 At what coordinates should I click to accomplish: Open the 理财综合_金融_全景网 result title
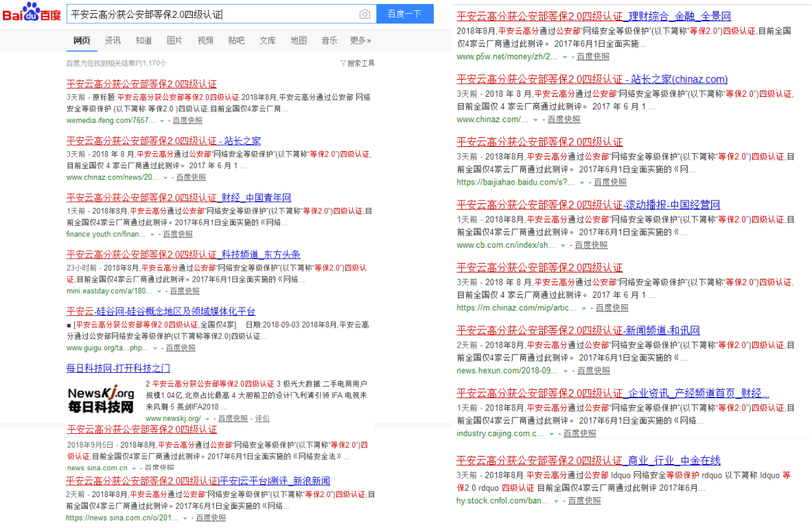click(594, 16)
